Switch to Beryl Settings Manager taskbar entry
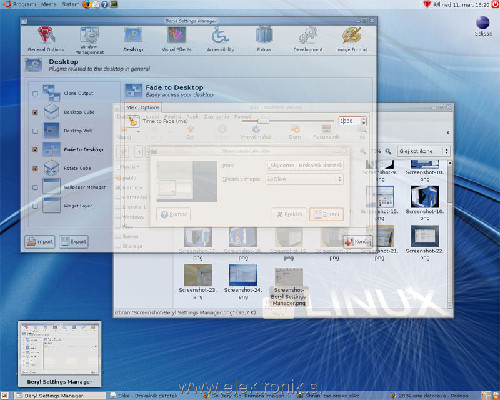The width and height of the screenshot is (500, 400). pyautogui.click(x=59, y=396)
